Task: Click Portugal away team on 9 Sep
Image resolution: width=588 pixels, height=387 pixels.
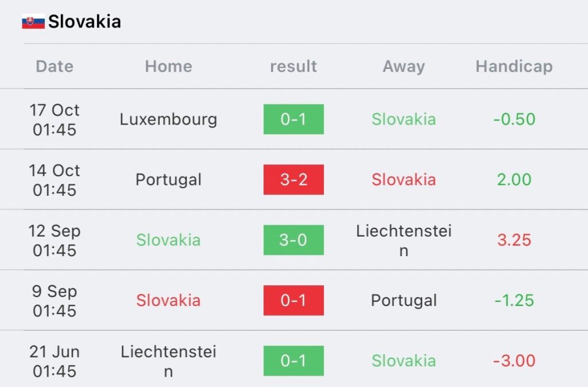Action: pyautogui.click(x=404, y=300)
